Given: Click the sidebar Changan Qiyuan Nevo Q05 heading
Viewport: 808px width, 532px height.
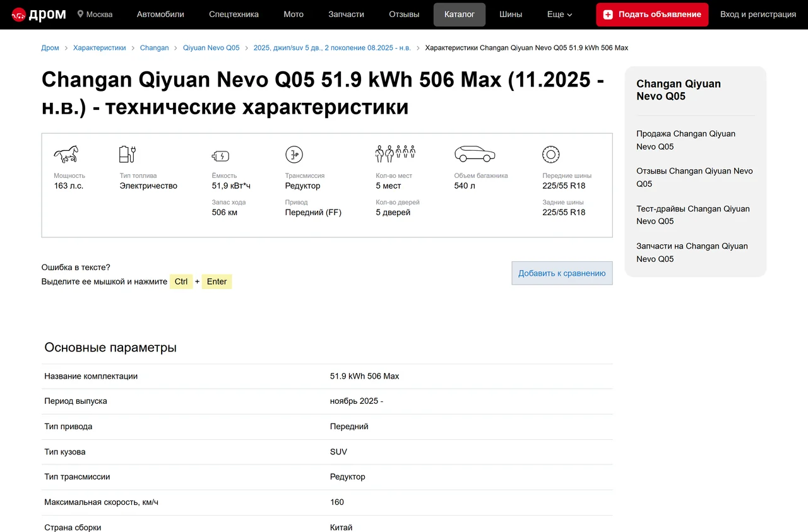Looking at the screenshot, I should click(x=679, y=90).
